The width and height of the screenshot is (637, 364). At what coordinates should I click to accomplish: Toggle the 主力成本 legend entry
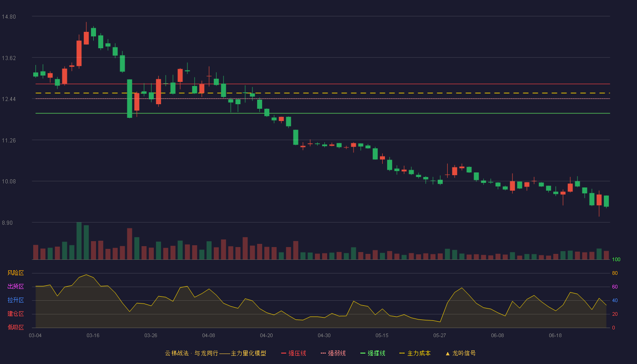(415, 353)
